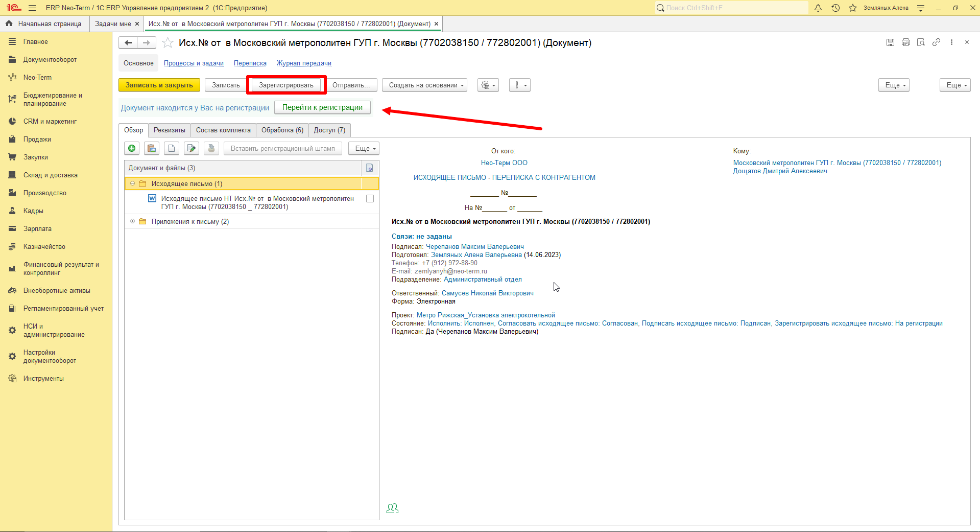Click the print icon at top right
This screenshot has height=532, width=980.
[x=906, y=42]
